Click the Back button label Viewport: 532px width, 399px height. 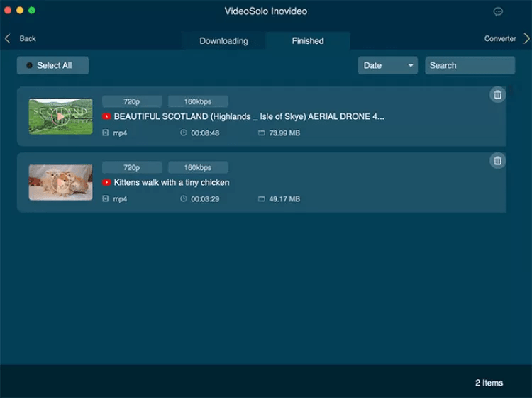[x=28, y=39]
